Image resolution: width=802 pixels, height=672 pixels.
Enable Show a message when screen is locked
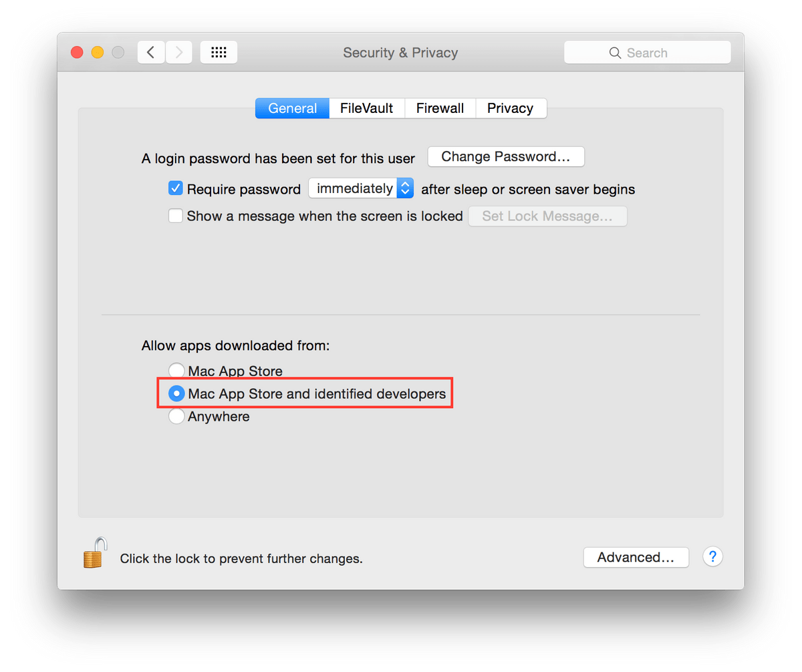point(175,216)
